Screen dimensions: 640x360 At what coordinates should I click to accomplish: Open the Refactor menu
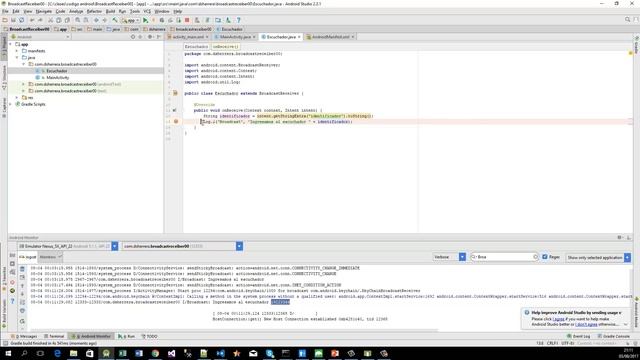tap(94, 11)
